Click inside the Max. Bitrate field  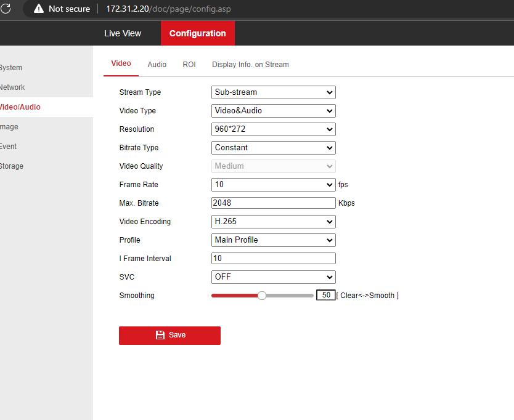(x=273, y=203)
